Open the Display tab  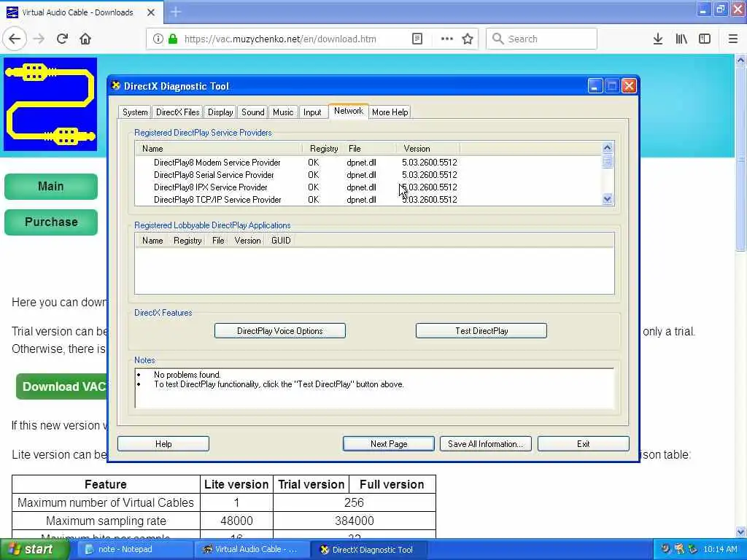(x=220, y=112)
